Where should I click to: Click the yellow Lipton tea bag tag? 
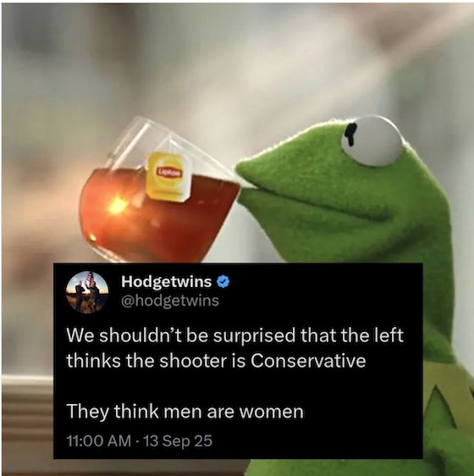click(x=168, y=176)
